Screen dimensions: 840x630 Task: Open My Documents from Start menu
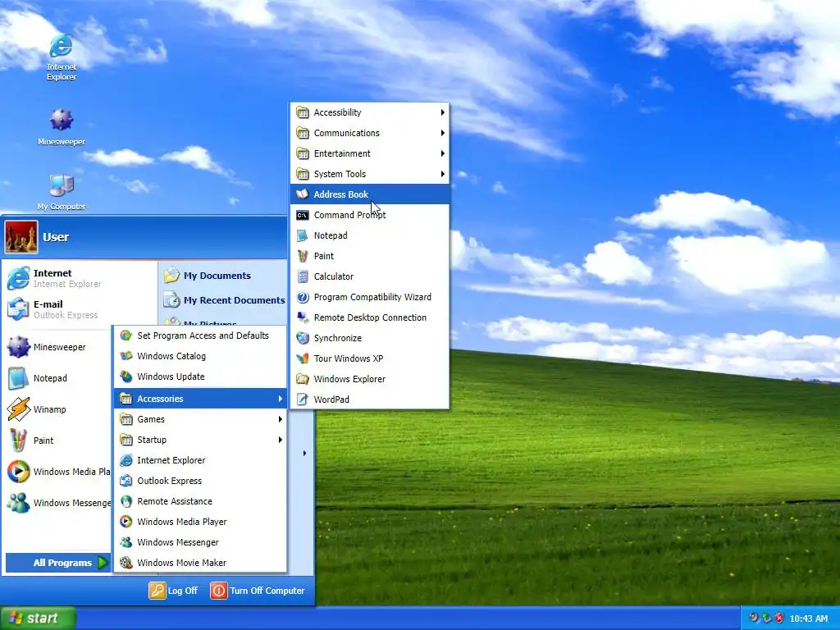coord(223,276)
